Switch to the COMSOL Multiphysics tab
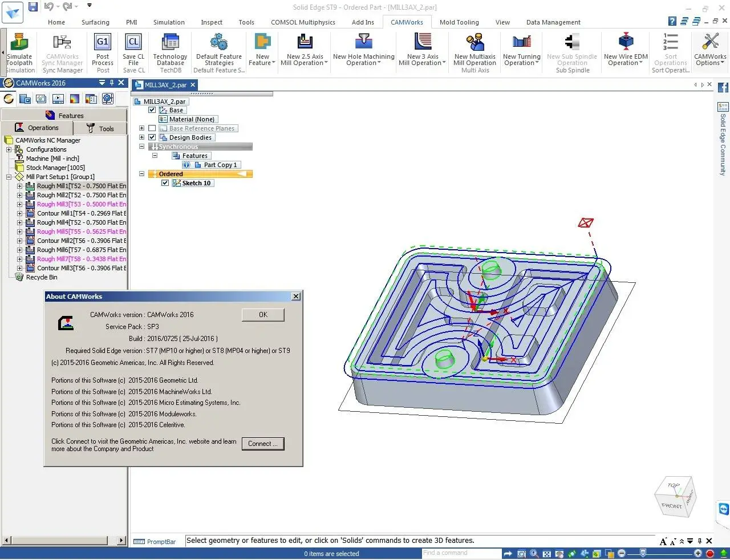The width and height of the screenshot is (730, 560). point(303,22)
